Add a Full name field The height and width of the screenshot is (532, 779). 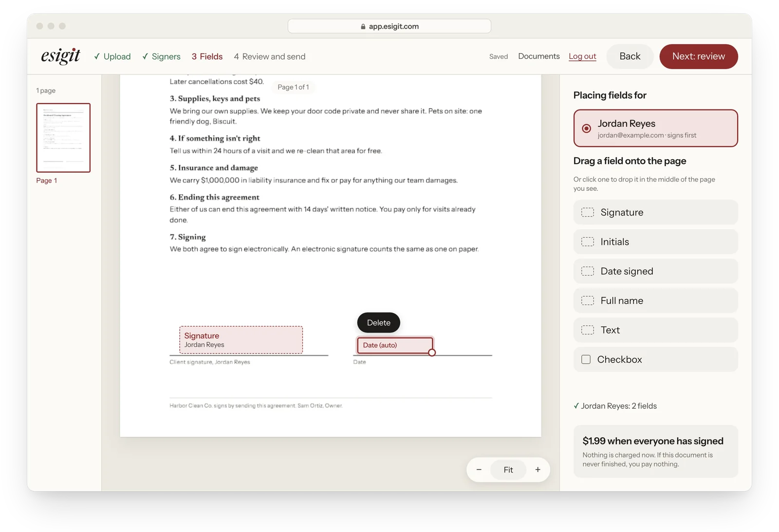(x=655, y=301)
